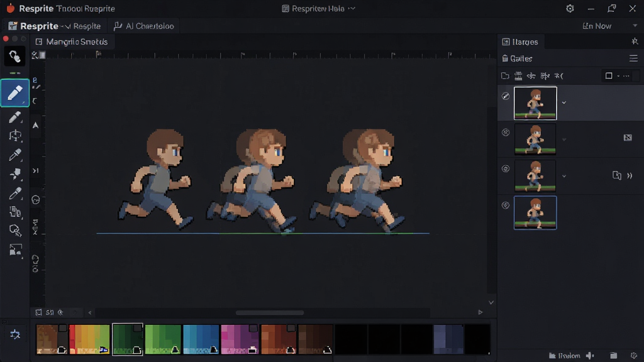
Task: Click the boxed X icon on the second layer row
Action: 628,138
